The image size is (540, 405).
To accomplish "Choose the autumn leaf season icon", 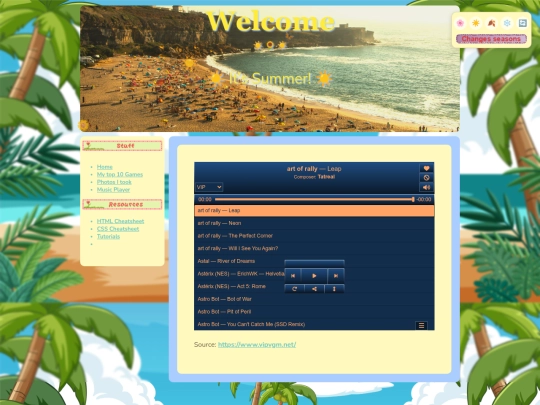I will (491, 23).
